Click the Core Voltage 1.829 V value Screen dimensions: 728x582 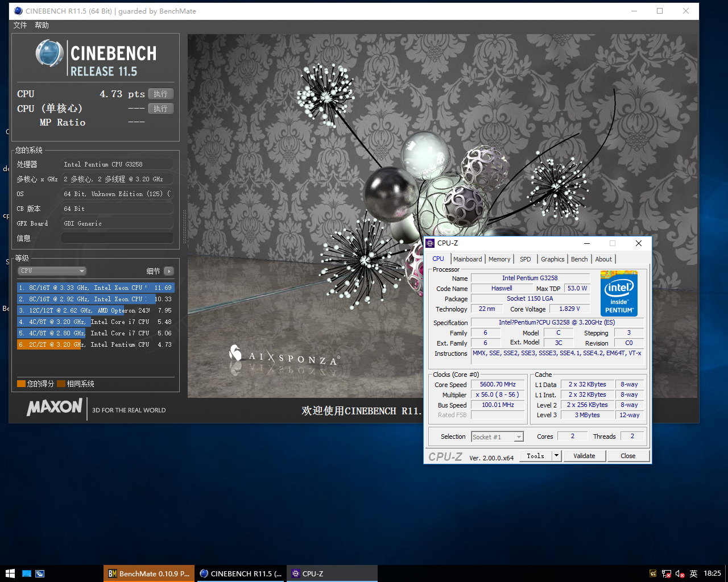point(569,309)
